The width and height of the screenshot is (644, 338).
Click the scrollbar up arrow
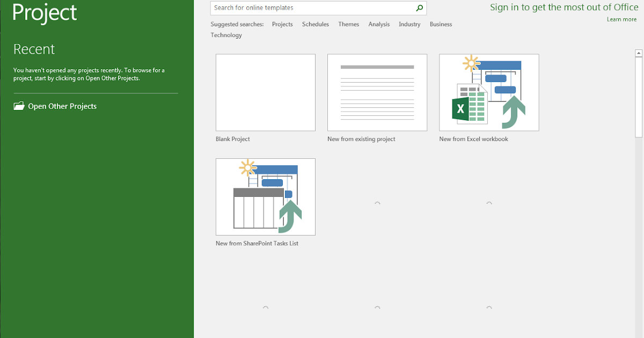coord(639,53)
